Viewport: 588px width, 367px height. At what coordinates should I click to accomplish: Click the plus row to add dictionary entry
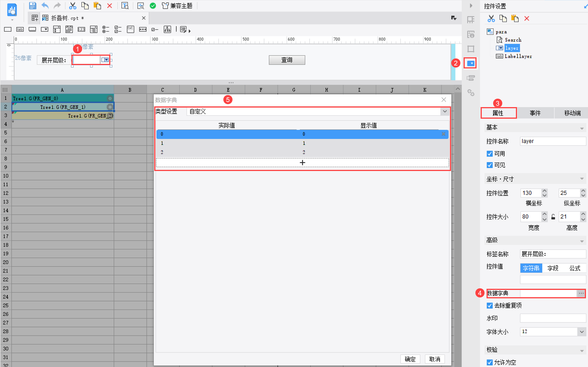pyautogui.click(x=302, y=162)
